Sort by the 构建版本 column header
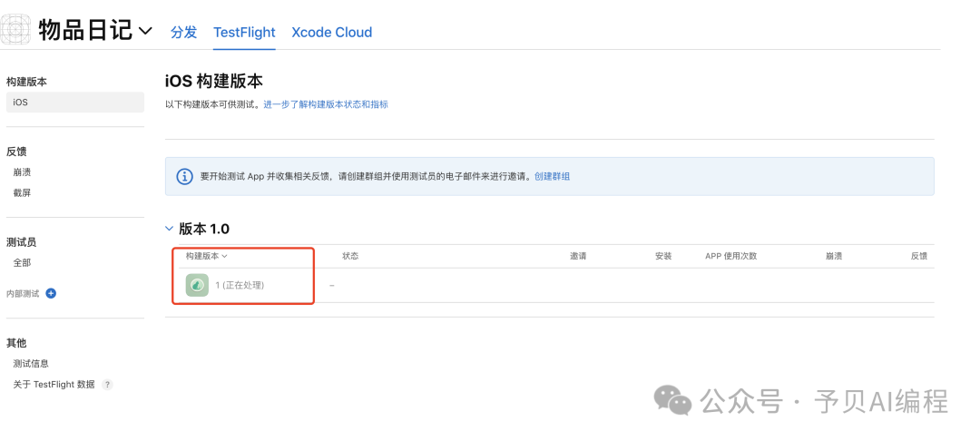980x441 pixels. (x=206, y=256)
